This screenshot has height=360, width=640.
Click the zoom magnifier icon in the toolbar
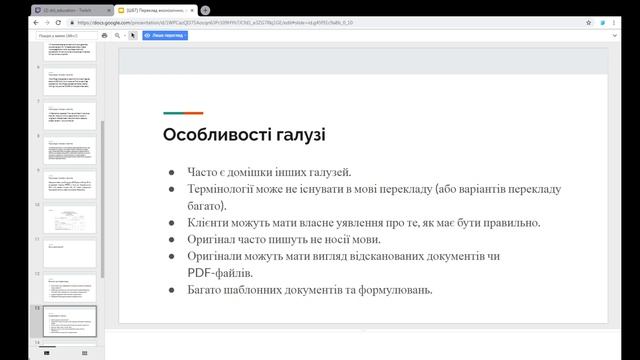(x=117, y=36)
